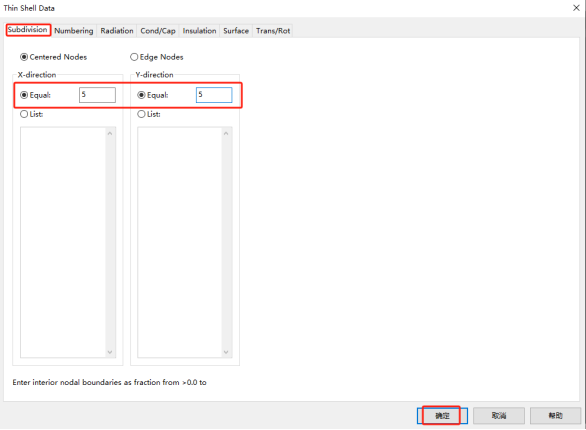Open help with the 帮助 button

[555, 415]
